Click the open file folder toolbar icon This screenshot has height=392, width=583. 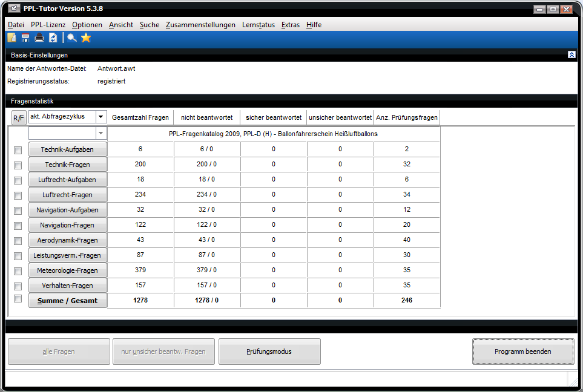point(12,38)
